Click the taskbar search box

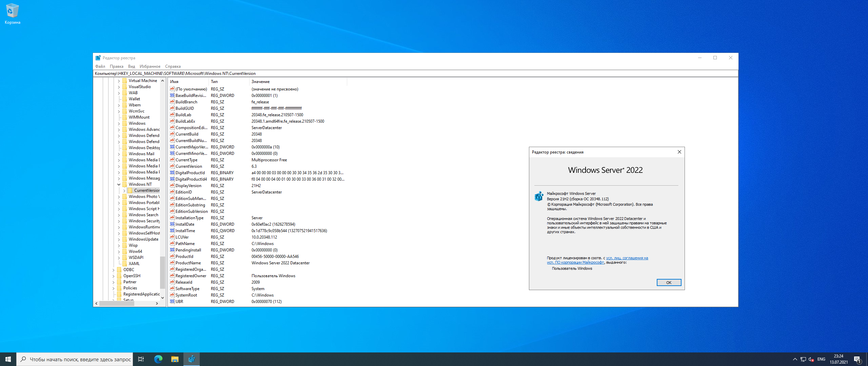74,359
